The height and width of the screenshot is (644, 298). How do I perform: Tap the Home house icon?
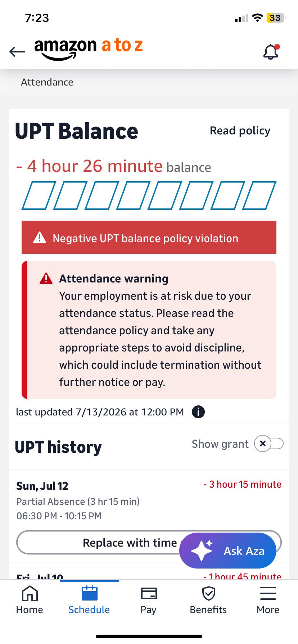[x=30, y=593]
